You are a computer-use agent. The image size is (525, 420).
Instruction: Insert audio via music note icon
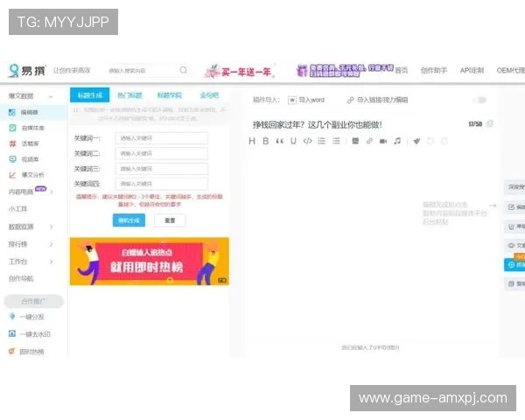coord(397,141)
